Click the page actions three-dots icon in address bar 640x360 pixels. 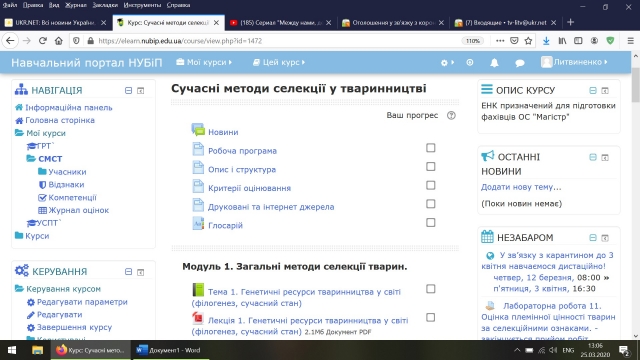click(500, 41)
